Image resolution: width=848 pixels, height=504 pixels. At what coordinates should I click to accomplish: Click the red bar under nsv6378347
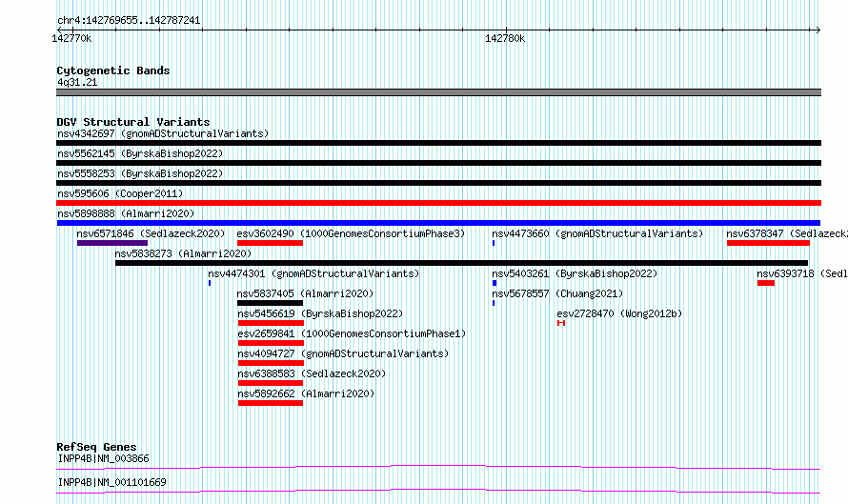(x=768, y=243)
